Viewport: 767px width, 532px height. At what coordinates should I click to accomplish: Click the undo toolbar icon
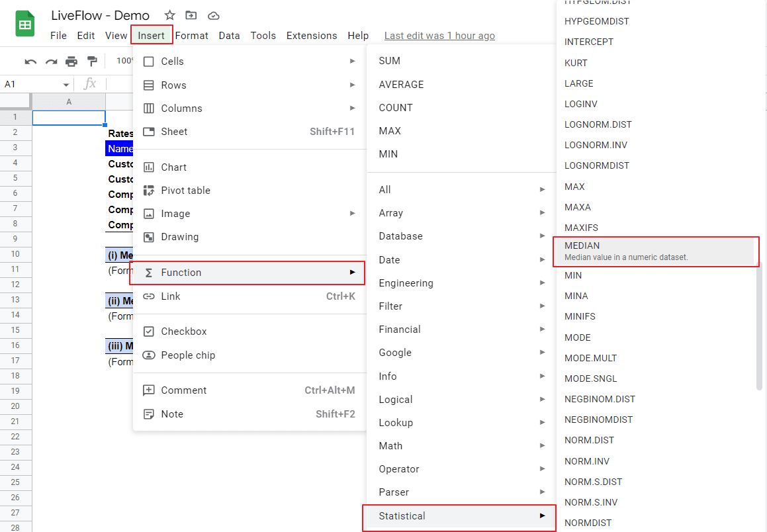click(31, 61)
